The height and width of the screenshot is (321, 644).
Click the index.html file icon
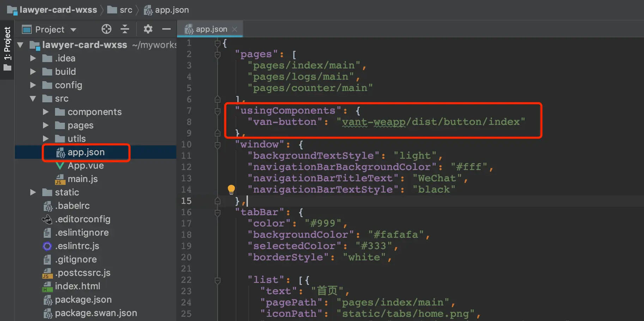(x=47, y=286)
